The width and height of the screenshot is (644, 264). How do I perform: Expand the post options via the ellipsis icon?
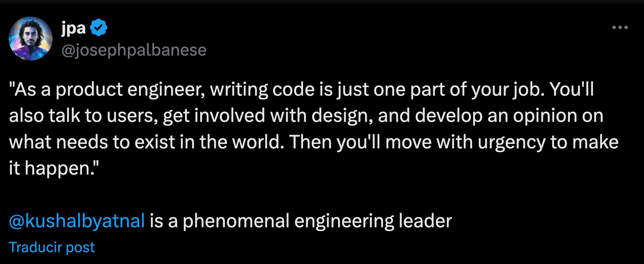point(620,27)
